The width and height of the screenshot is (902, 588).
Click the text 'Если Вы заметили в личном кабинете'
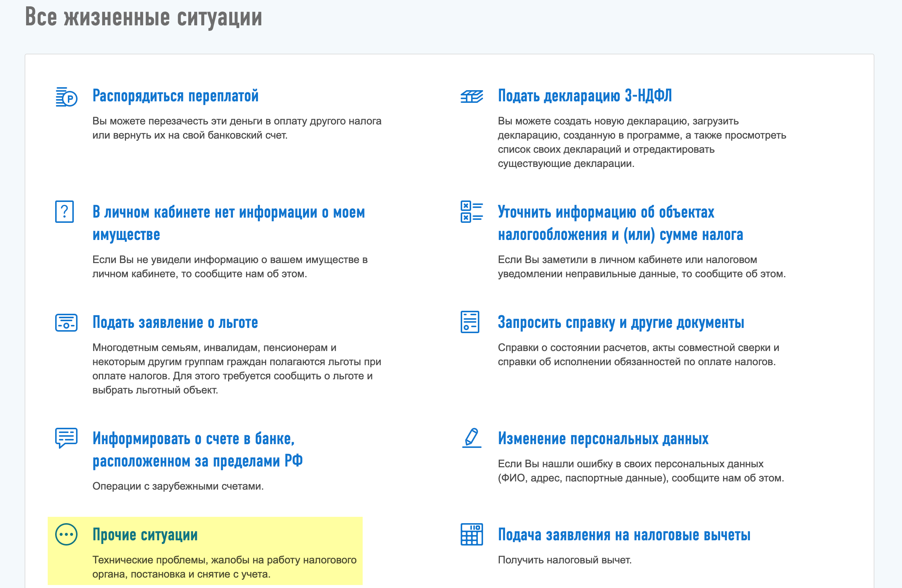tap(641, 267)
